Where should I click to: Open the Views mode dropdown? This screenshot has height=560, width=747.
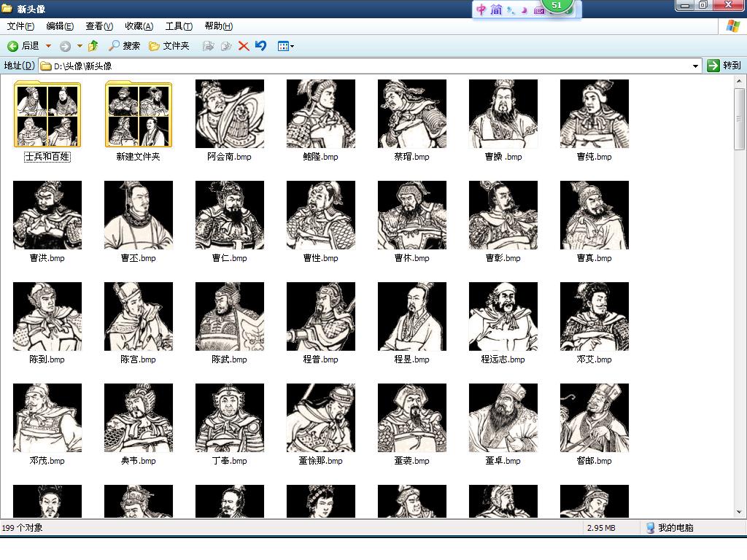[285, 46]
